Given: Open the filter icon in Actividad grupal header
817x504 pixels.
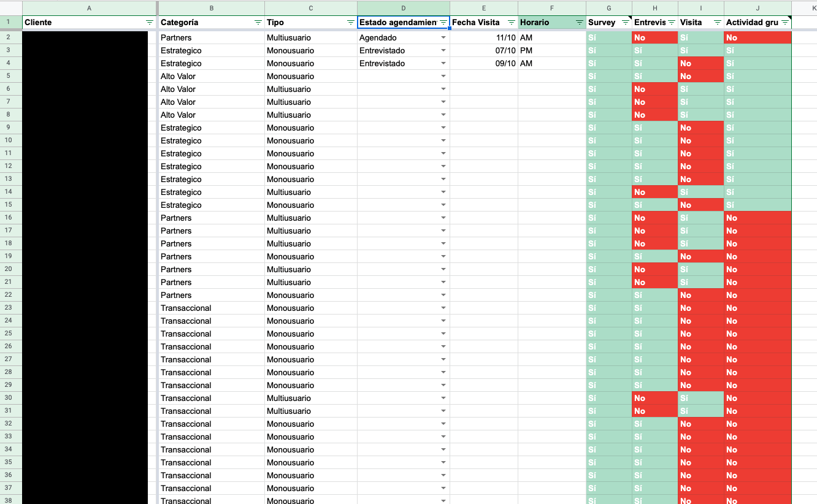Looking at the screenshot, I should 785,22.
